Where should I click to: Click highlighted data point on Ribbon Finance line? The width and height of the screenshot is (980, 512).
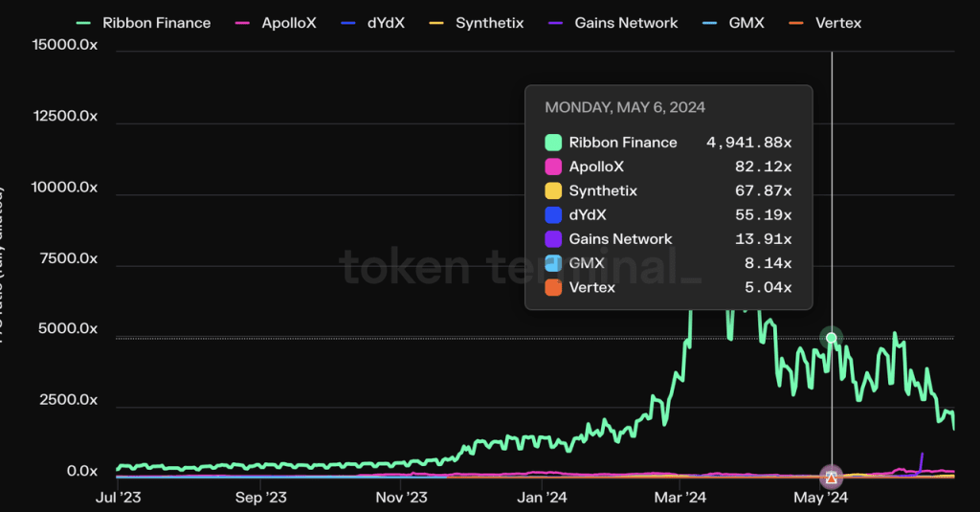(x=832, y=338)
